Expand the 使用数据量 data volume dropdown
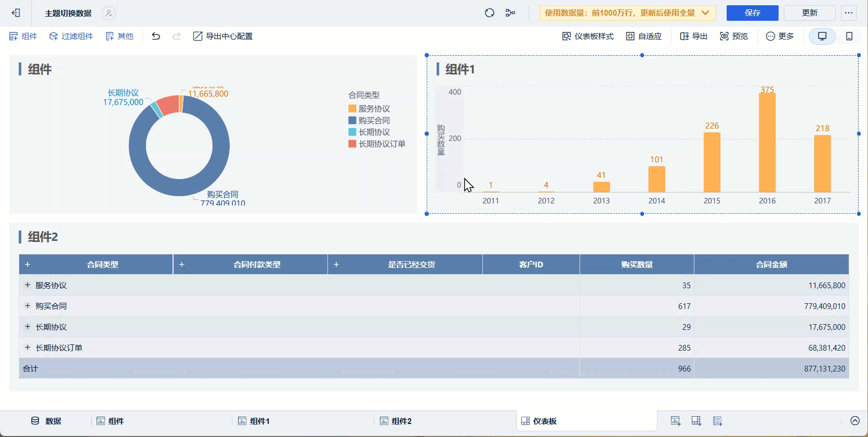The image size is (868, 437). click(627, 13)
